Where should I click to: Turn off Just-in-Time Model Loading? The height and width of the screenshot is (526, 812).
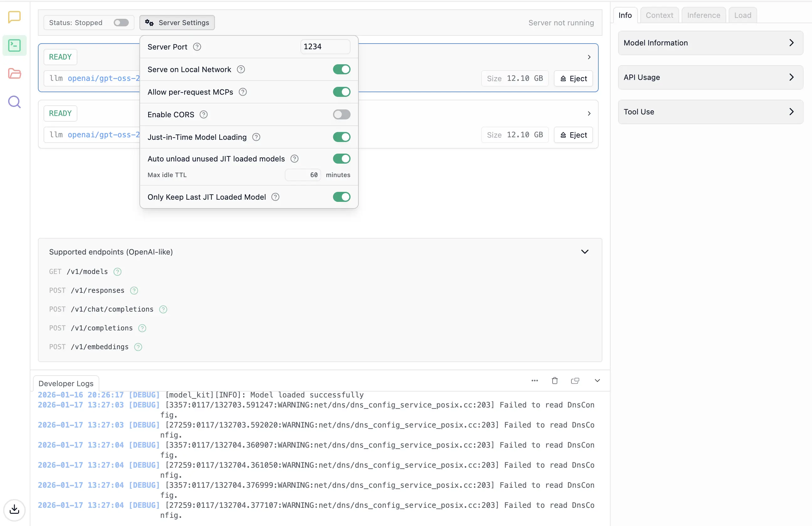pyautogui.click(x=341, y=137)
